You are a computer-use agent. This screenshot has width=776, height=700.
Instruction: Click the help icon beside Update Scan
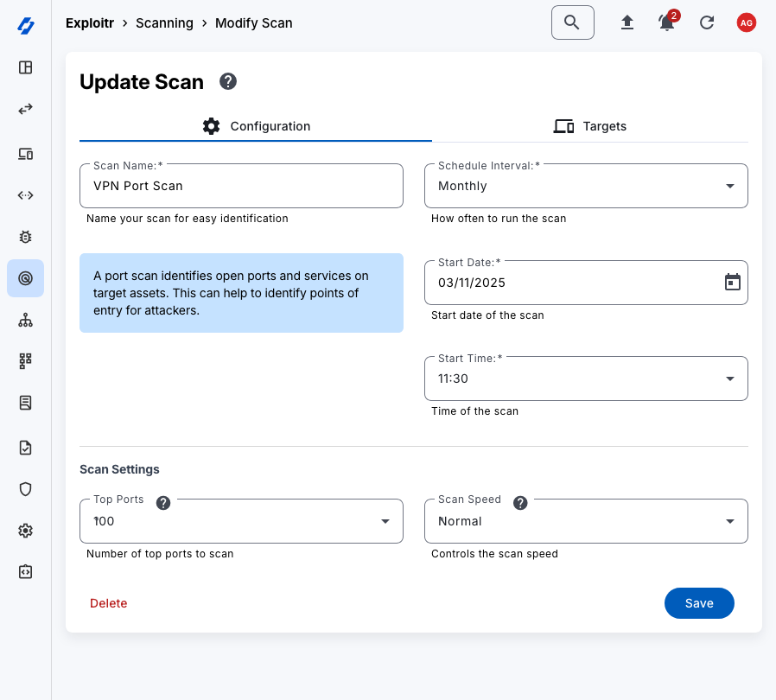[x=228, y=82]
